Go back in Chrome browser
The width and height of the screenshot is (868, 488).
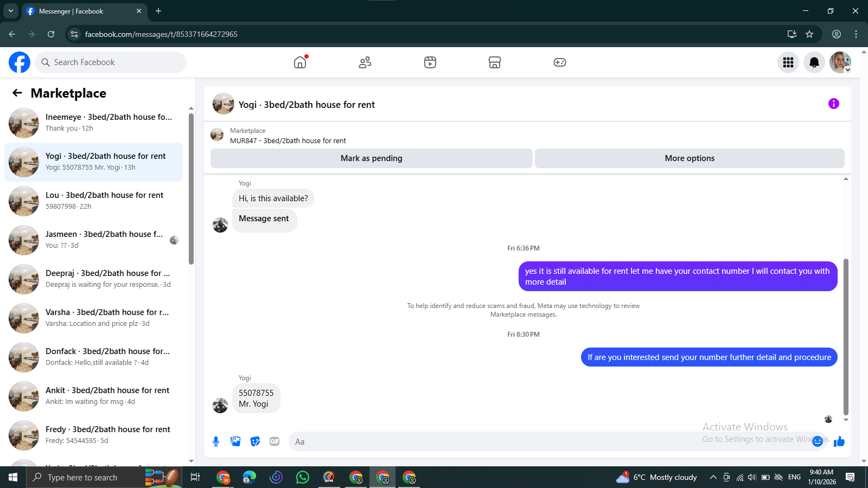[12, 34]
